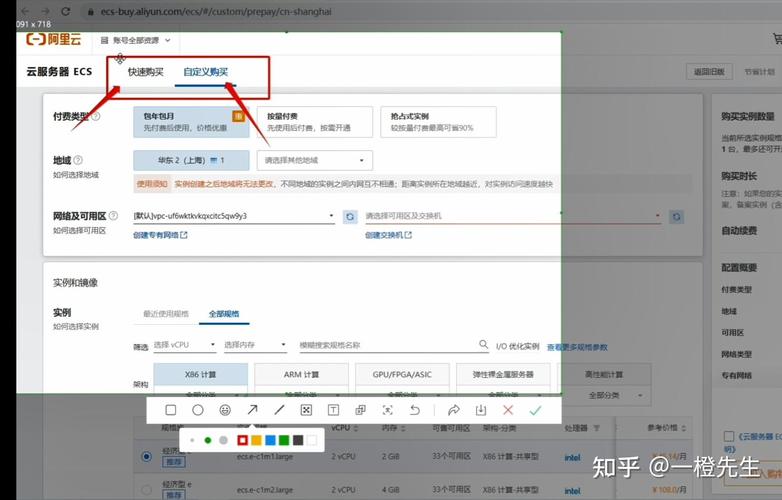Select the arrow annotation tool
The width and height of the screenshot is (782, 500).
pyautogui.click(x=252, y=410)
